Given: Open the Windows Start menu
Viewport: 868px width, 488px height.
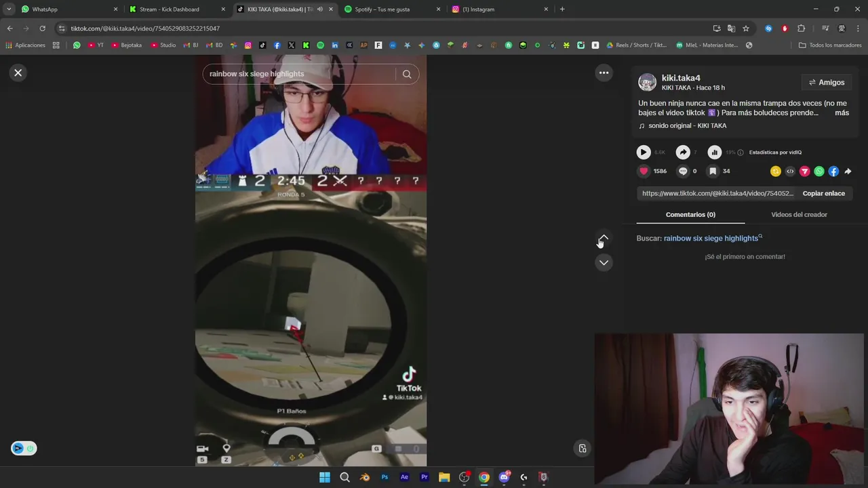Looking at the screenshot, I should point(325,477).
